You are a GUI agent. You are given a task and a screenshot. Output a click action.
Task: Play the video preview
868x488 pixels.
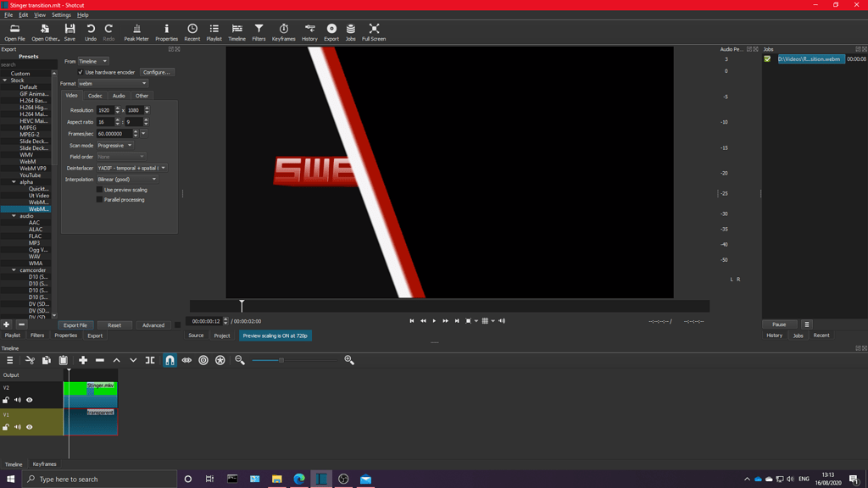pos(434,321)
